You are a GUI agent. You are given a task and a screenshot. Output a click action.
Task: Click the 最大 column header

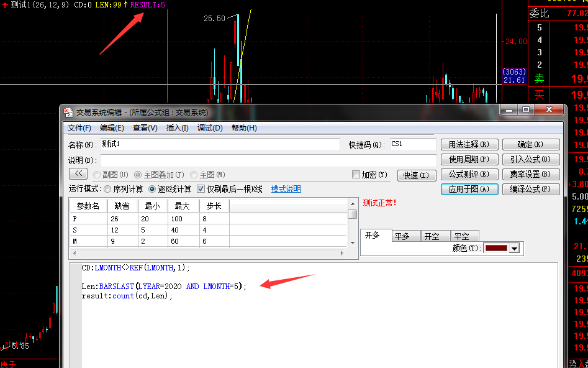(184, 206)
